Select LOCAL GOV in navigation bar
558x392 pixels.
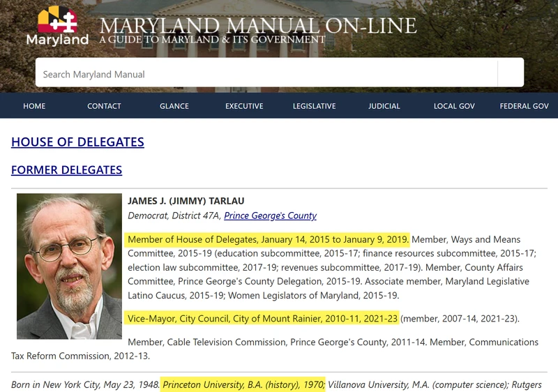454,106
